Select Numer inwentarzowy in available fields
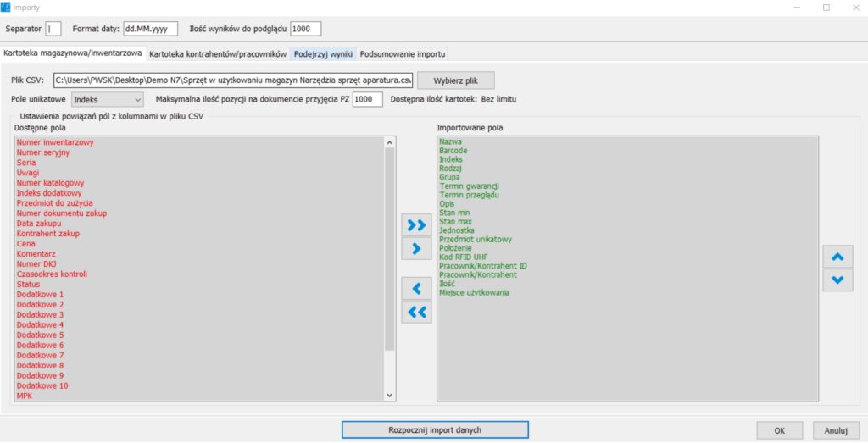868x443 pixels. pyautogui.click(x=55, y=142)
